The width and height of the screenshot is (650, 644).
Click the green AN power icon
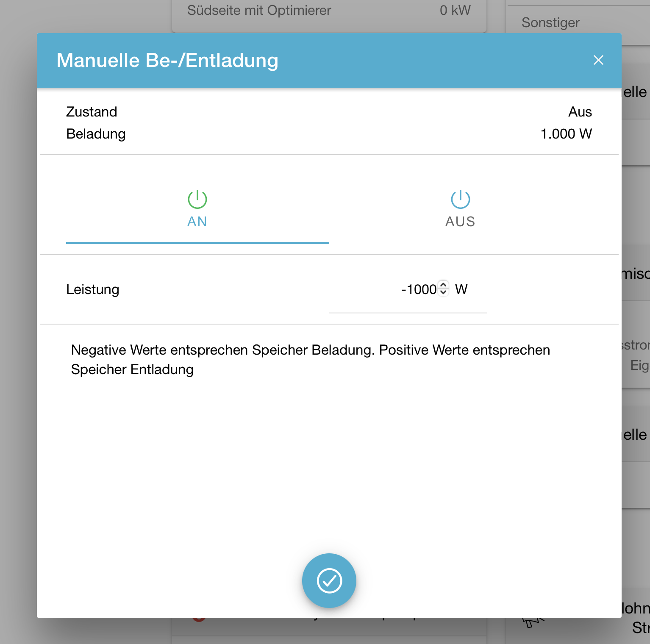197,199
